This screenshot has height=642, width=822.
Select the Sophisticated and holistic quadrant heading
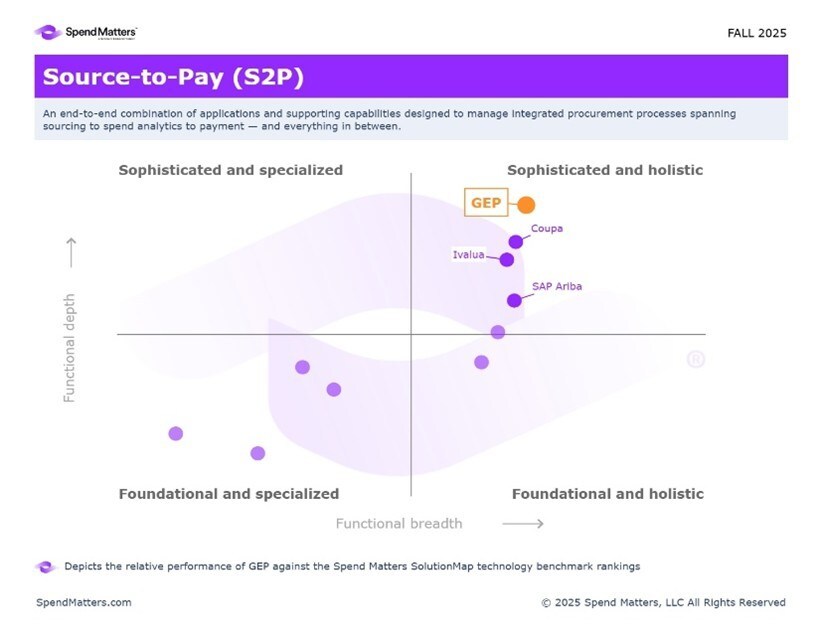(x=605, y=170)
